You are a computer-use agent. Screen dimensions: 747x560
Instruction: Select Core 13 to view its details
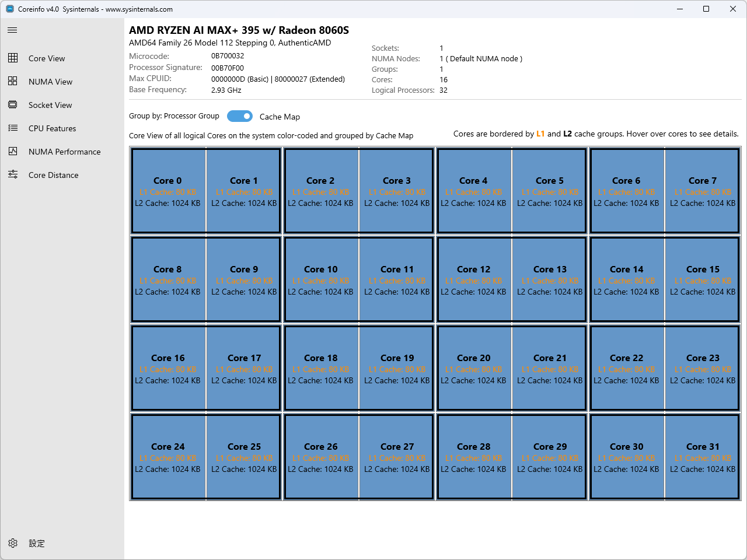coord(549,279)
